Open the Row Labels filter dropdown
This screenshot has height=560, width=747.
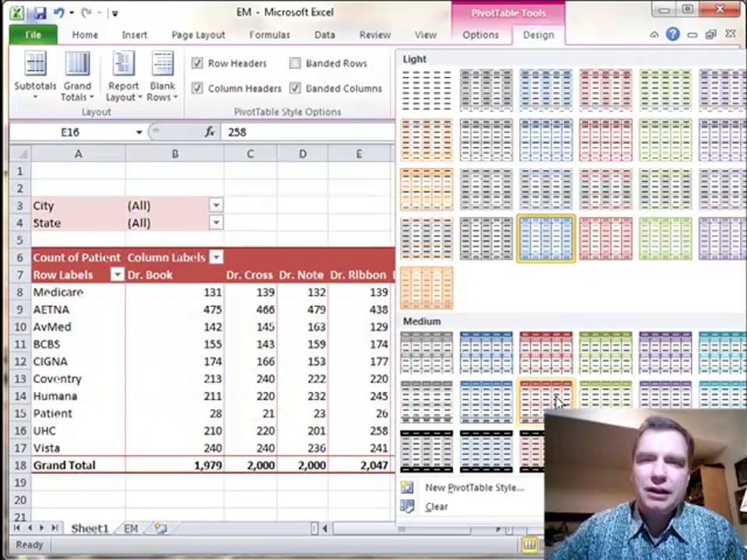tap(117, 275)
